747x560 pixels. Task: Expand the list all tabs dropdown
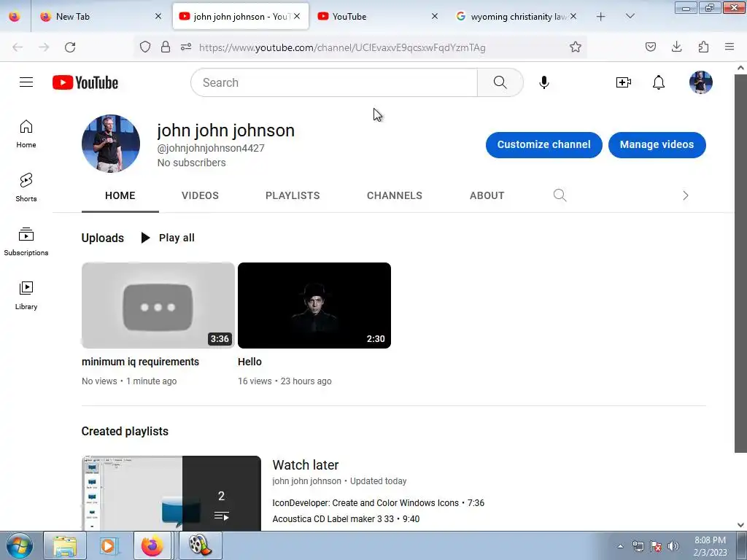630,17
